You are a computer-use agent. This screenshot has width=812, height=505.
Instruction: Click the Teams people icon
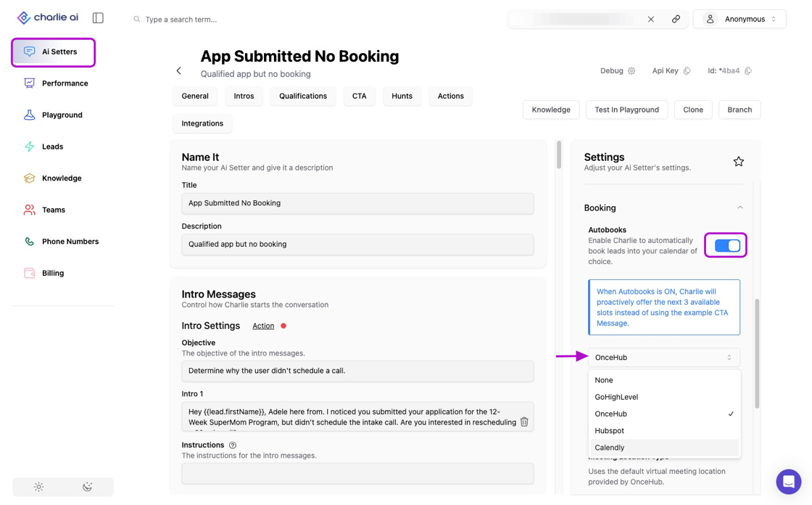tap(30, 210)
